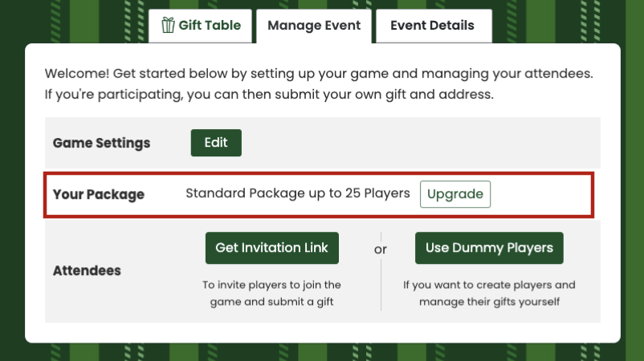
Task: Open the Event Details tab
Action: click(x=434, y=26)
